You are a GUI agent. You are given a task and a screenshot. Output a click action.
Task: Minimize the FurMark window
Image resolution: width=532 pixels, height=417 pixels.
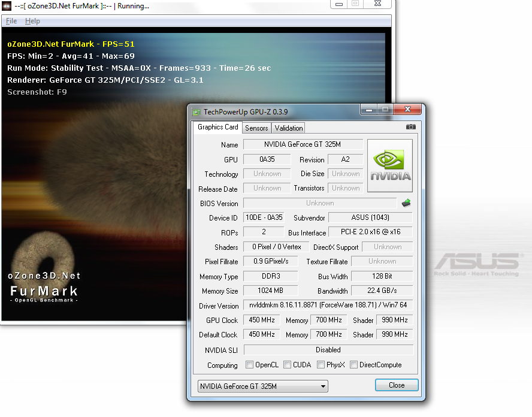pos(338,4)
